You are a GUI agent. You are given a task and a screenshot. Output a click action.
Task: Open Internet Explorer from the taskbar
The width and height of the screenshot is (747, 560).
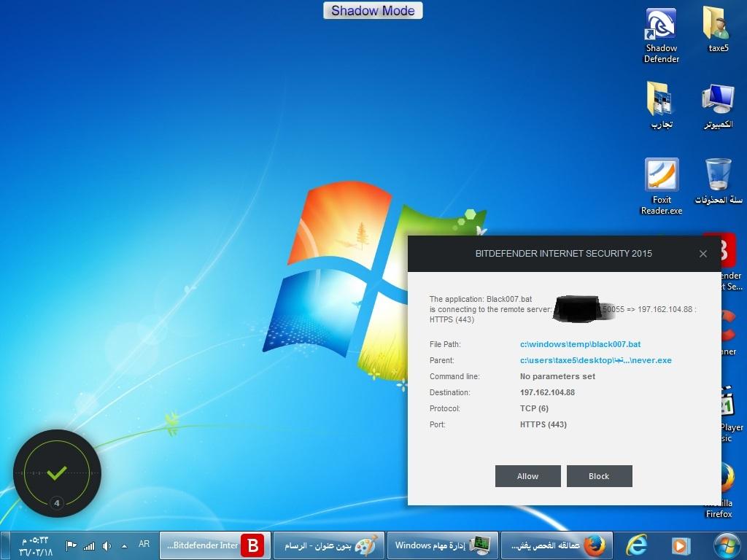636,545
